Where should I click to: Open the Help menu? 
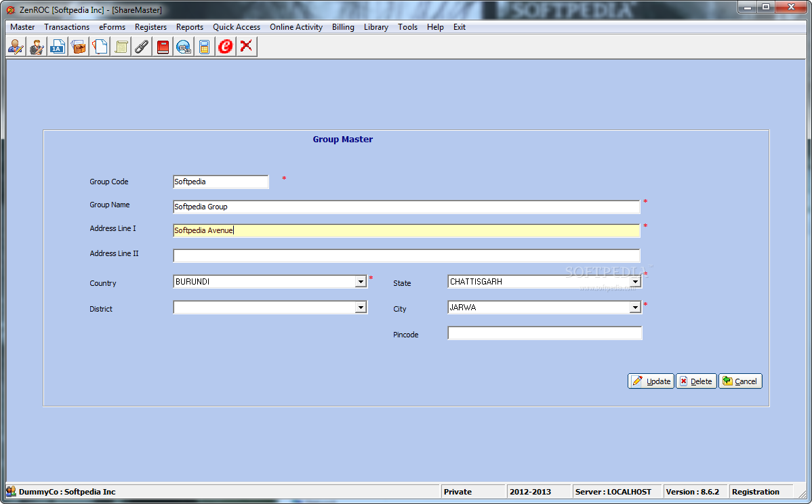tap(435, 27)
